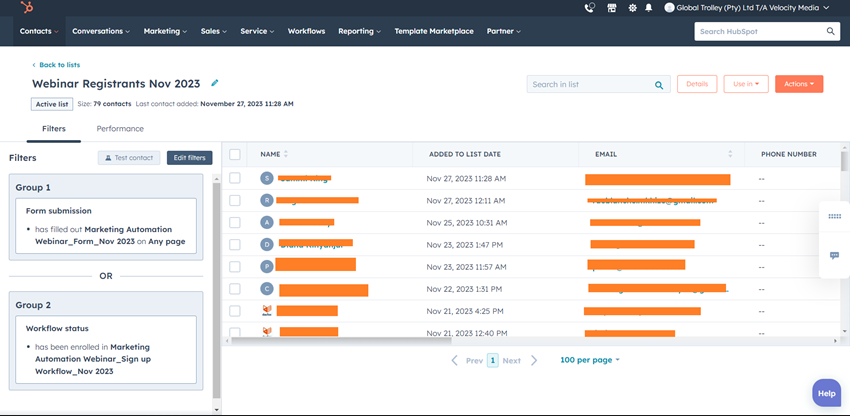
Task: Check the Nov 23, 2023 1:47 PM row
Action: 235,245
